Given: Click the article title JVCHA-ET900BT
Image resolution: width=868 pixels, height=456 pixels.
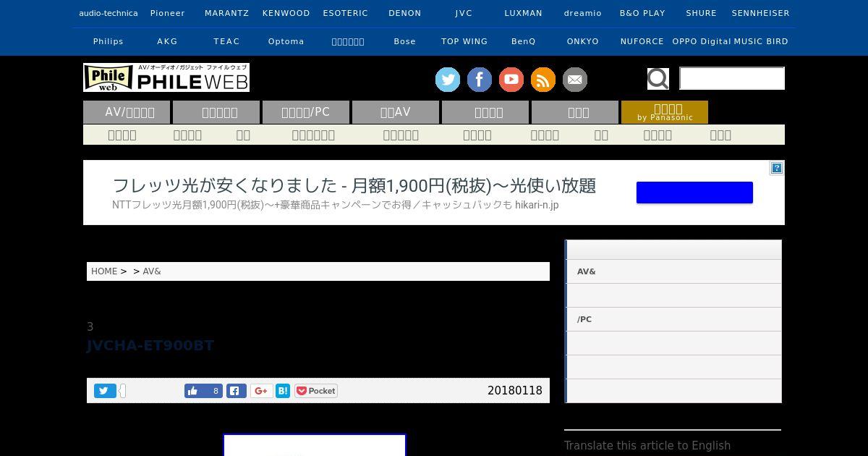Looking at the screenshot, I should click(x=150, y=345).
